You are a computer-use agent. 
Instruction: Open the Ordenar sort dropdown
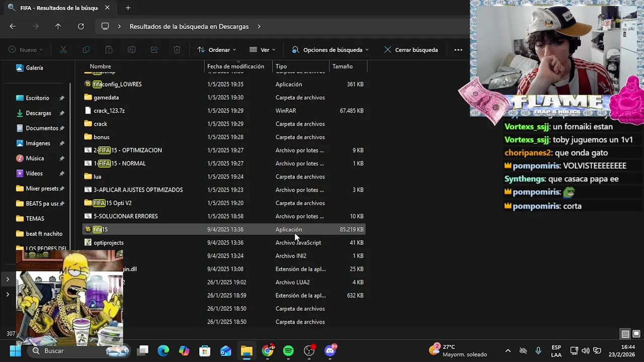tap(216, 50)
